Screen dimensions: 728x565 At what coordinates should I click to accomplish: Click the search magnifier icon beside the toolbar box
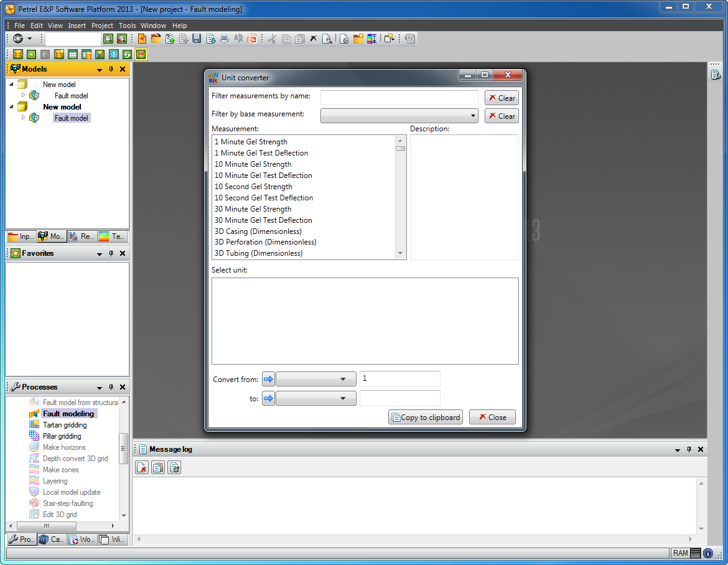coord(108,39)
